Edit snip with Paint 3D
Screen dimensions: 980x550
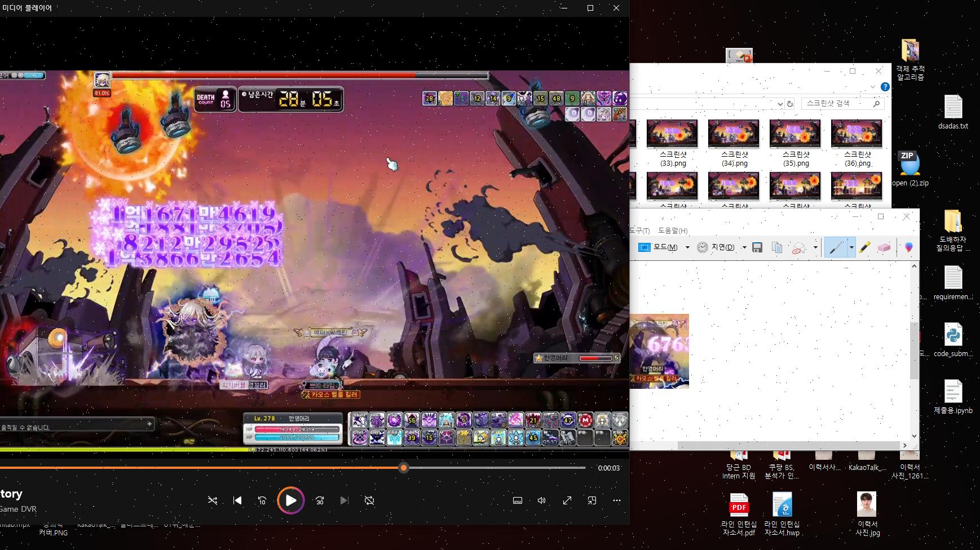pos(908,247)
